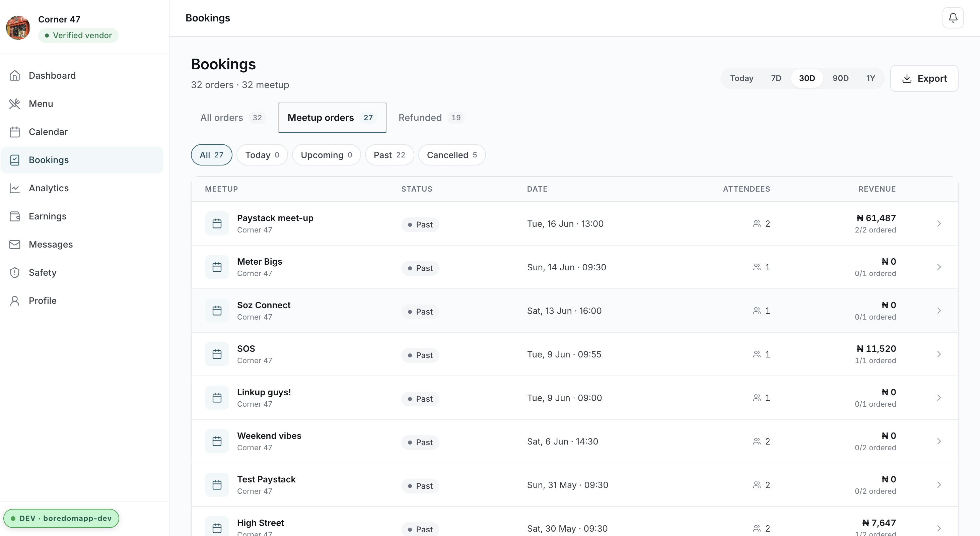Image resolution: width=980 pixels, height=536 pixels.
Task: Click the Verified vendor badge
Action: point(78,36)
